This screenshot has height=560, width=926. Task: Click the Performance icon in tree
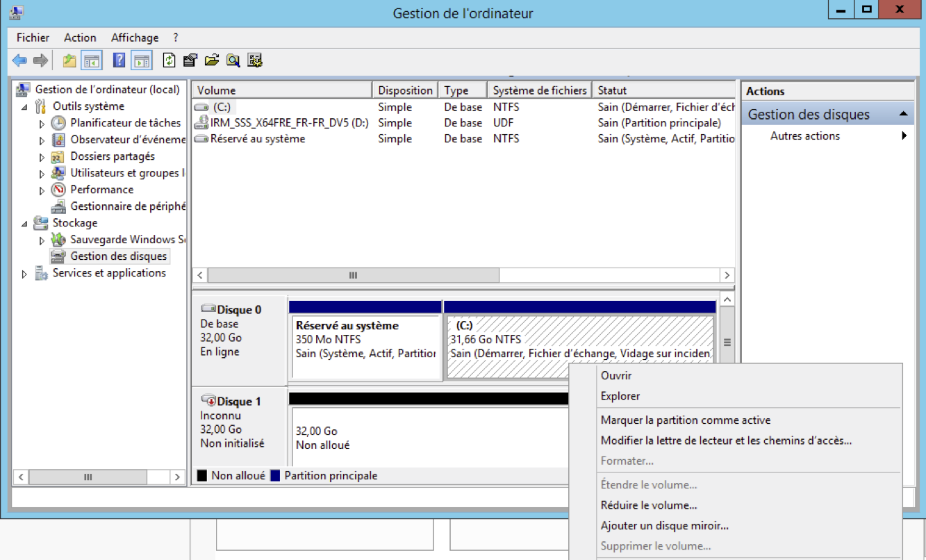coord(59,190)
